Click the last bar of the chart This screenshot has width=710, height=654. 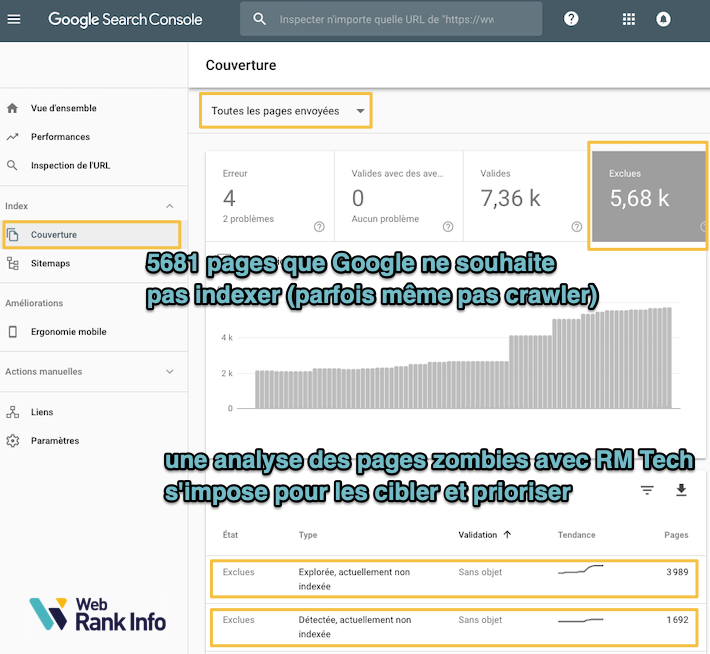[x=669, y=358]
